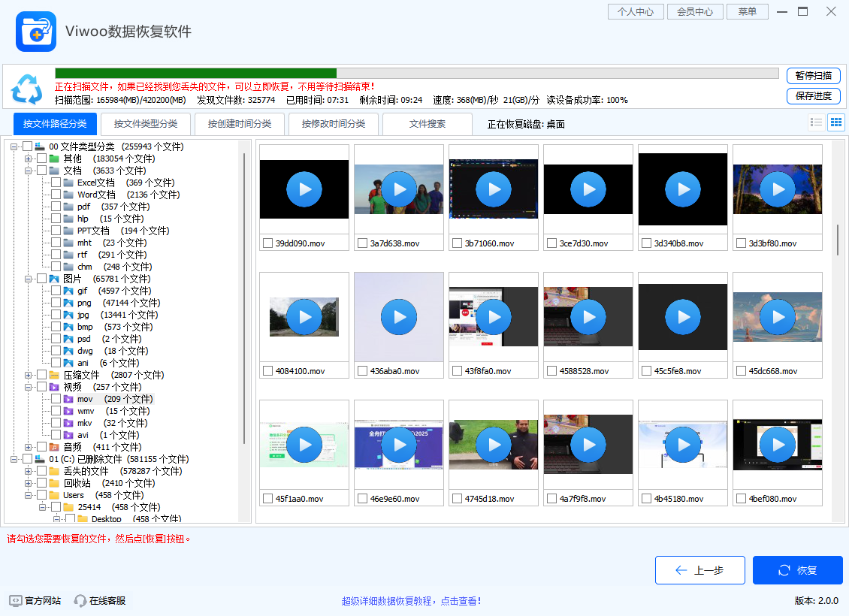Play the 39dd090.mov video preview
Image resolution: width=849 pixels, height=616 pixels.
(304, 189)
